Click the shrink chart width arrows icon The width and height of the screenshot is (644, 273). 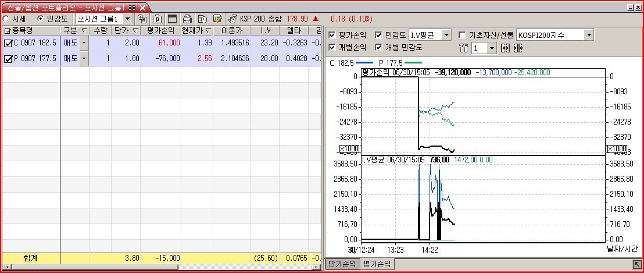click(518, 48)
